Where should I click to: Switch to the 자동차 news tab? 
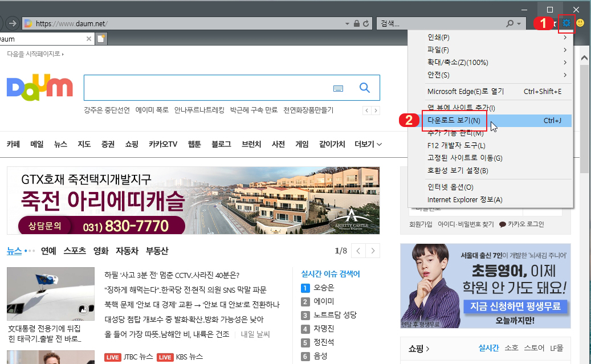point(127,251)
